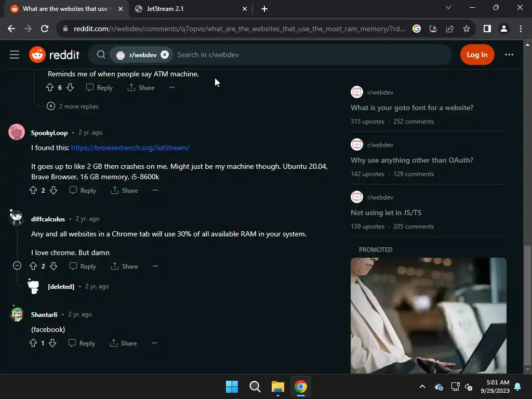Show hidden system tray icons

pyautogui.click(x=422, y=387)
